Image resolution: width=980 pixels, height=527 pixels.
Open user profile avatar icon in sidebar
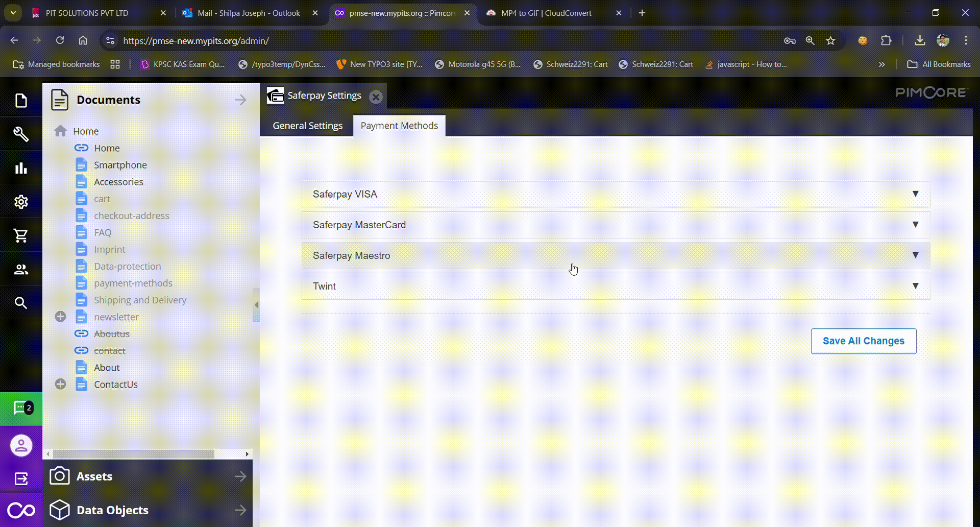21,446
